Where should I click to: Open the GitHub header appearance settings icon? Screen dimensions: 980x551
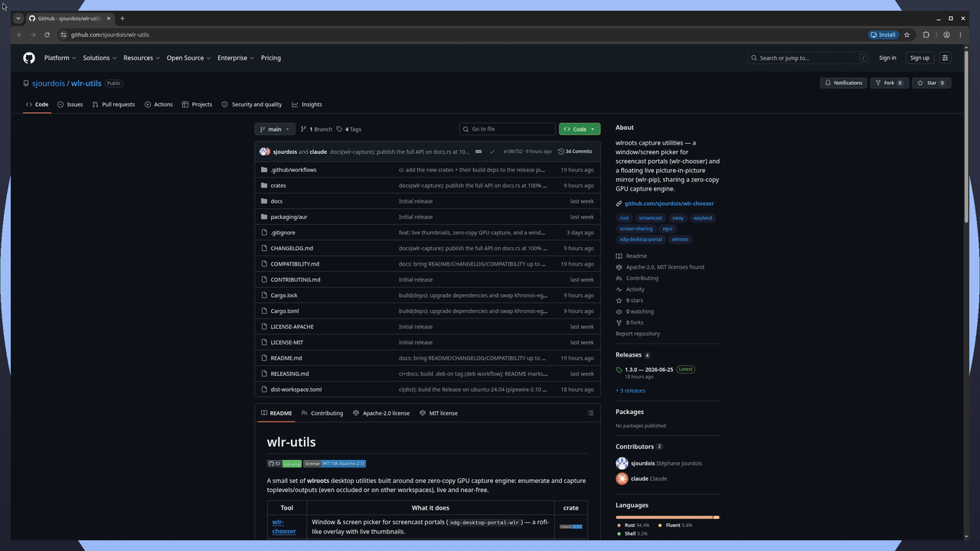pos(946,58)
